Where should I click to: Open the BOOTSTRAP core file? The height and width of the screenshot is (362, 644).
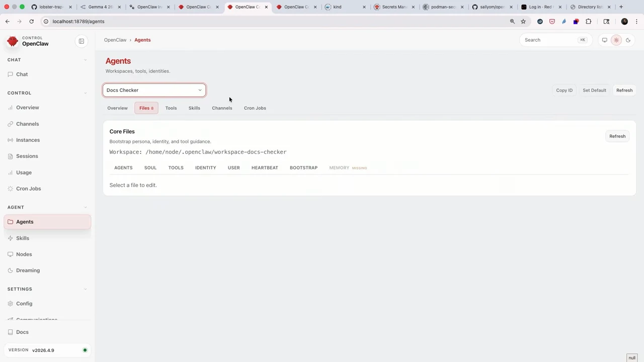coord(303,168)
